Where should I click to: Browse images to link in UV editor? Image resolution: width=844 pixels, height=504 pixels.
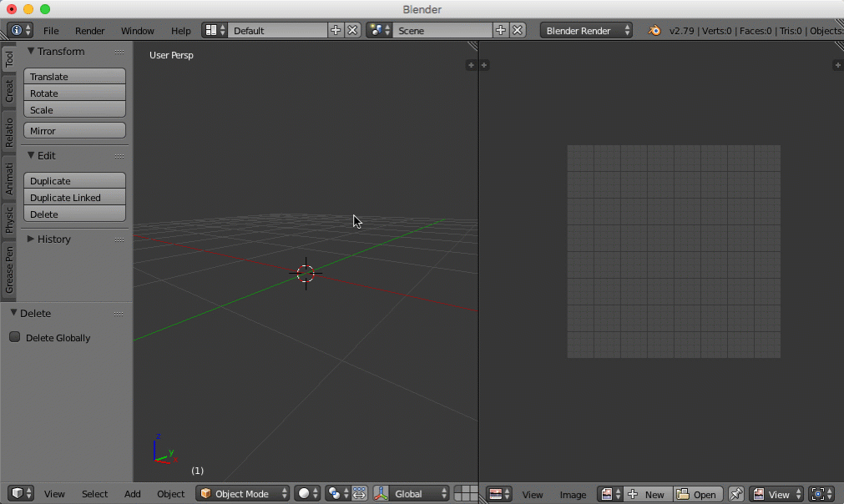tap(610, 494)
